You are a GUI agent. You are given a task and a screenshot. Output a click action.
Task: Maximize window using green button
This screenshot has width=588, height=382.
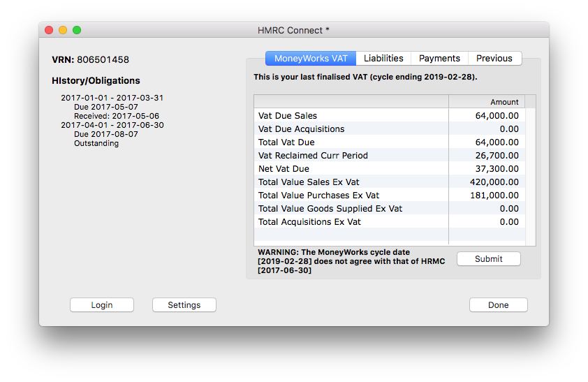coord(77,30)
